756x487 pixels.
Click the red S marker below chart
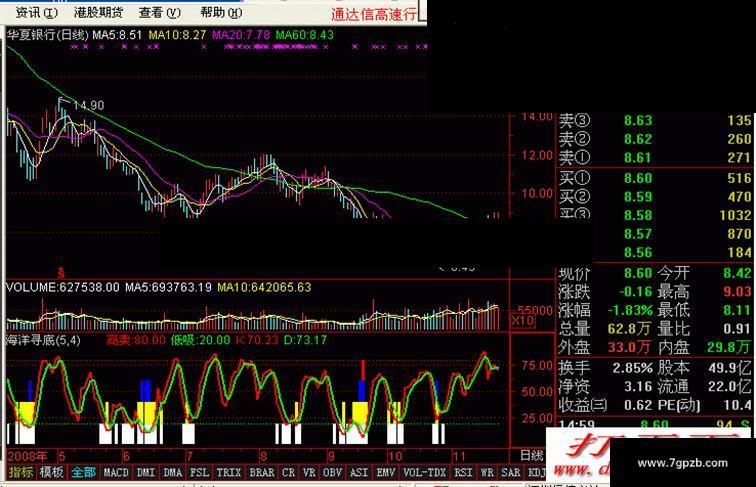coord(61,273)
